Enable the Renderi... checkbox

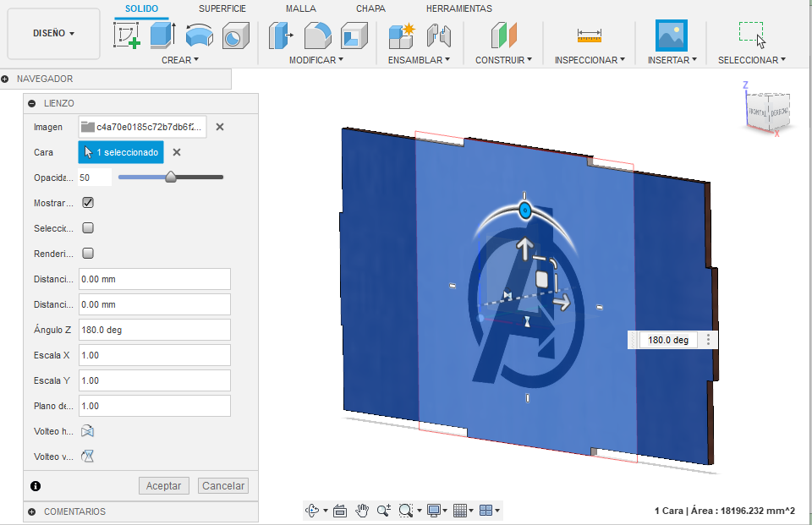click(88, 253)
